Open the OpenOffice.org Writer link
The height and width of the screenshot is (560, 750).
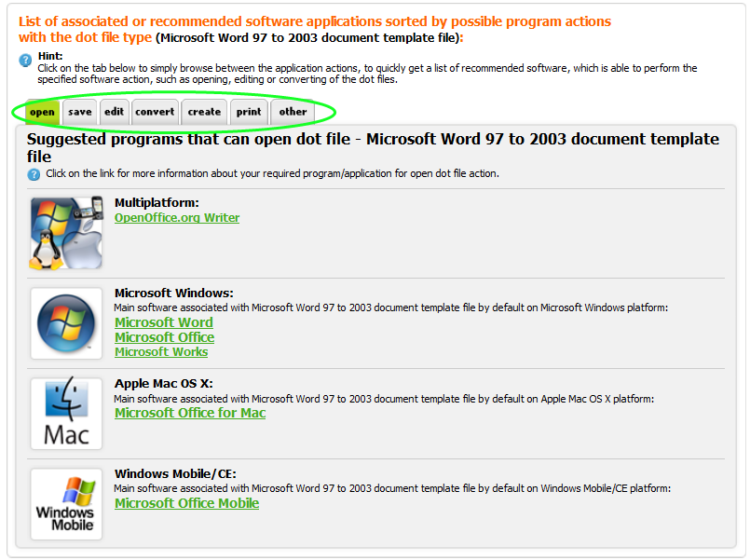[x=177, y=218]
